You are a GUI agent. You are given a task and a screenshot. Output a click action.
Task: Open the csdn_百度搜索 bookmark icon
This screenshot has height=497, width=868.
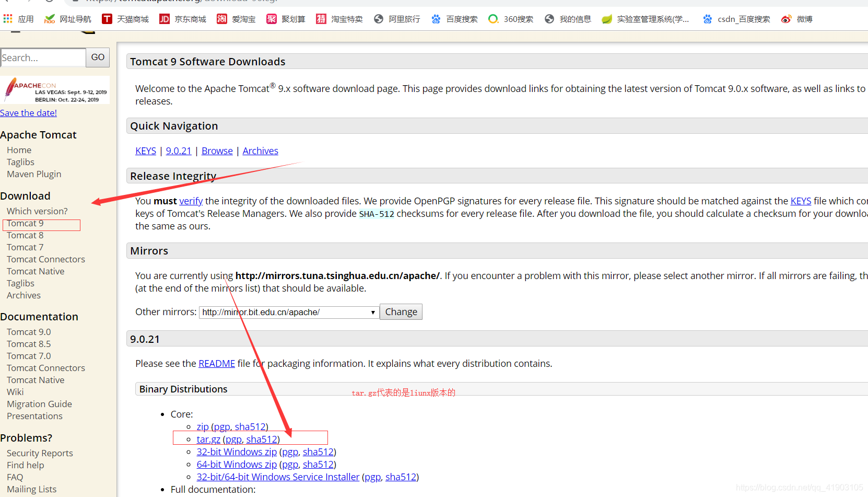tap(707, 19)
